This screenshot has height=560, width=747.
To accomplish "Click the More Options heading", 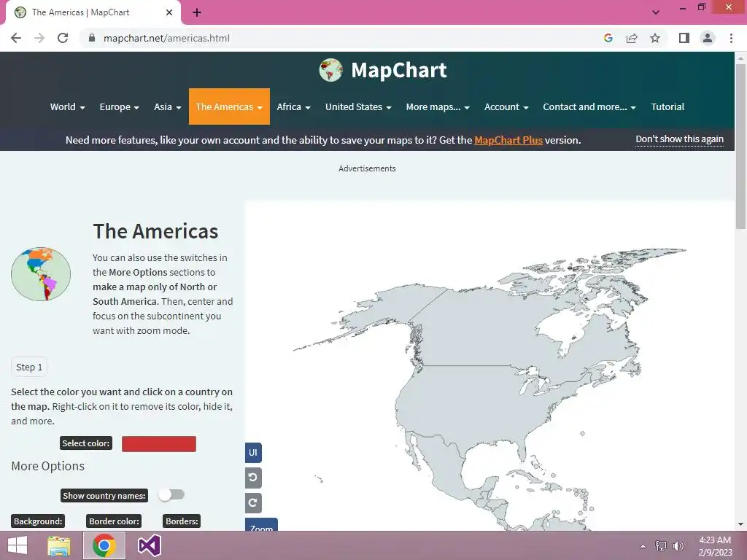I will coord(47,466).
